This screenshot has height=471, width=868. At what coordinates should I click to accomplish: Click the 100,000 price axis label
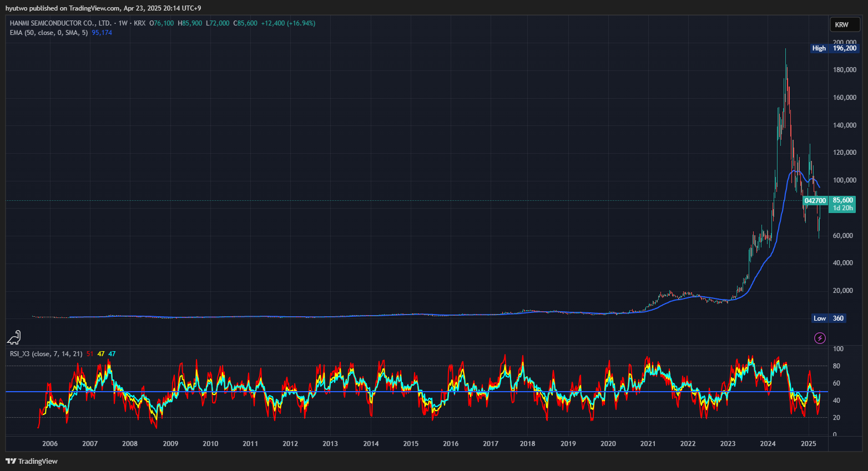coord(845,180)
